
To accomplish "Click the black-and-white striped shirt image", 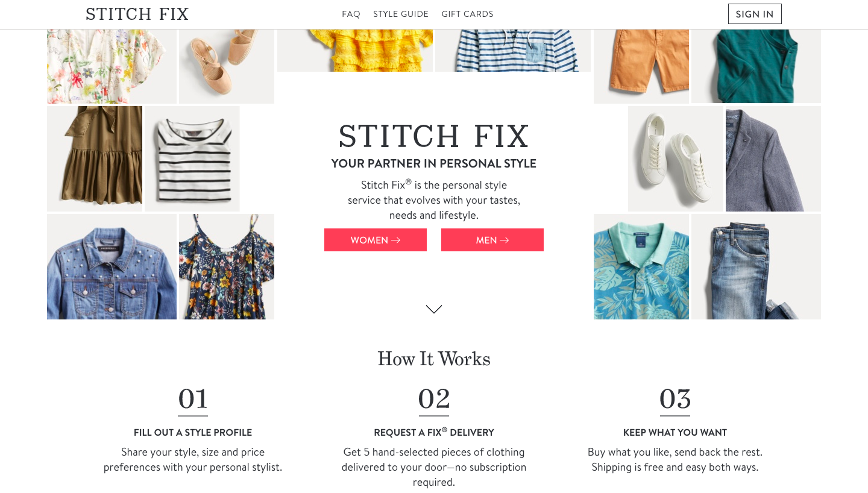I will (x=192, y=159).
